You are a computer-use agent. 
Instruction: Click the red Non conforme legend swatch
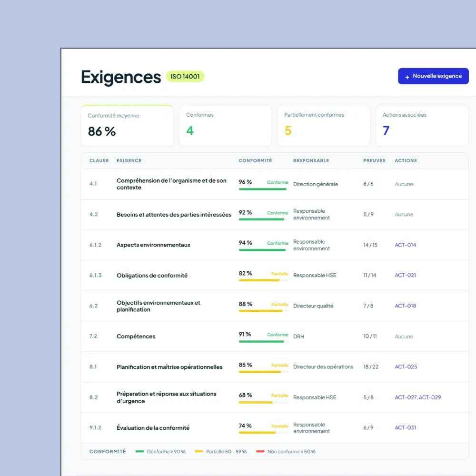click(260, 451)
